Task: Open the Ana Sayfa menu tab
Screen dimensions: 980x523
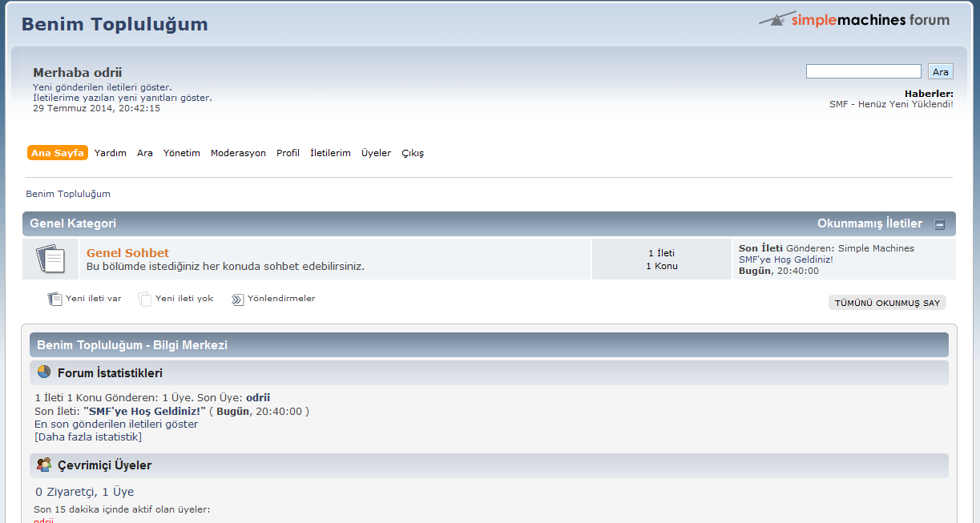Action: tap(58, 153)
